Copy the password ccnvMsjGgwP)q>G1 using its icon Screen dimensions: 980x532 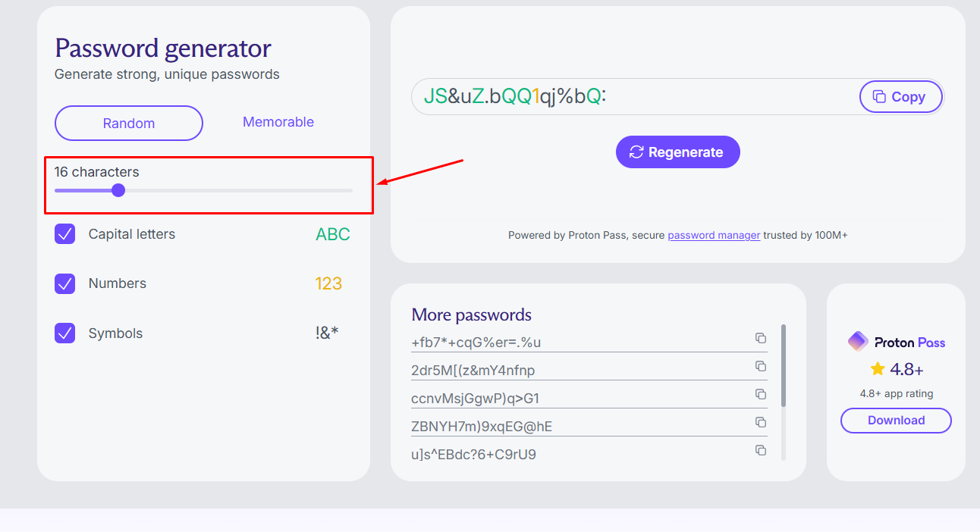761,394
